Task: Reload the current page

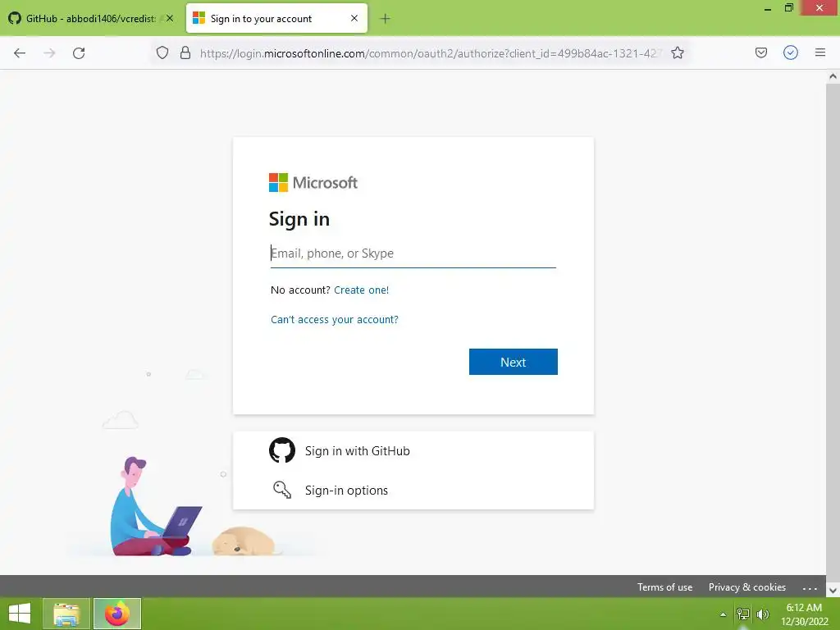Action: point(79,53)
